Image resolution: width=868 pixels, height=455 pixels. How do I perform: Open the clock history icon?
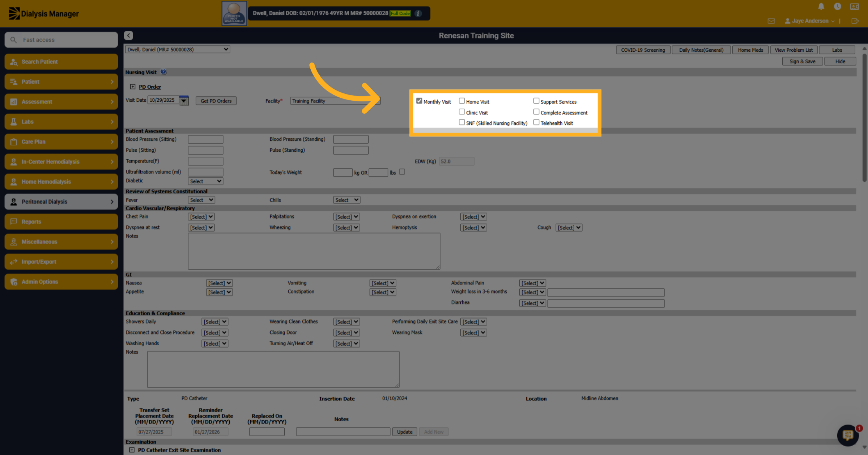click(x=837, y=7)
